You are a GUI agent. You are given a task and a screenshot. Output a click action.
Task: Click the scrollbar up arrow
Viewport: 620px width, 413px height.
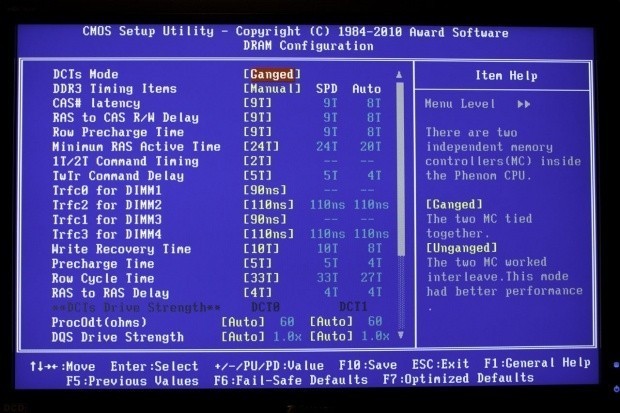click(399, 74)
